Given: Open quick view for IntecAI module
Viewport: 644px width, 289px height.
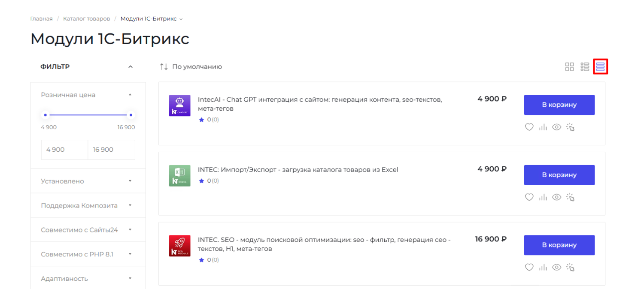Looking at the screenshot, I should tap(556, 127).
